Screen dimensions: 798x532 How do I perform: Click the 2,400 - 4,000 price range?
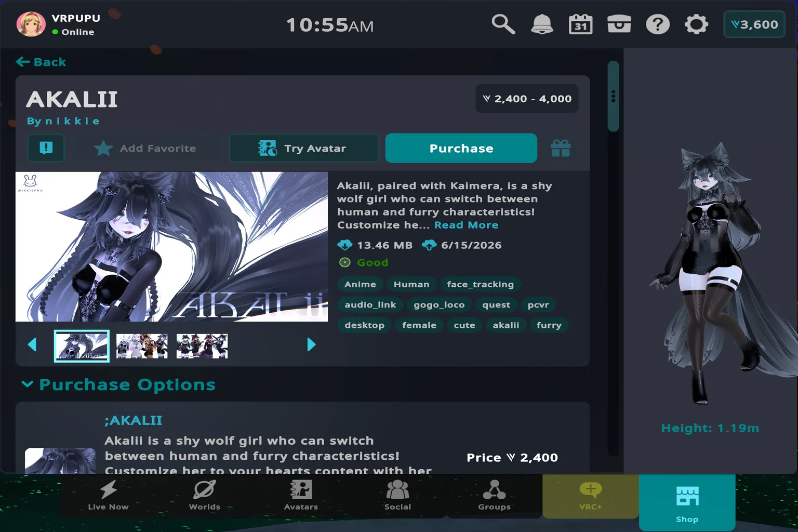527,99
